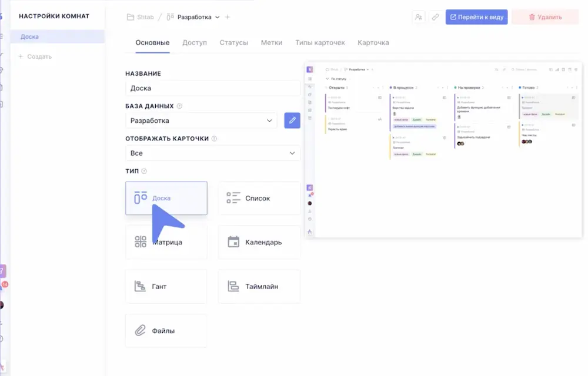The width and height of the screenshot is (588, 376).
Task: Open the users access icon button
Action: pyautogui.click(x=419, y=17)
